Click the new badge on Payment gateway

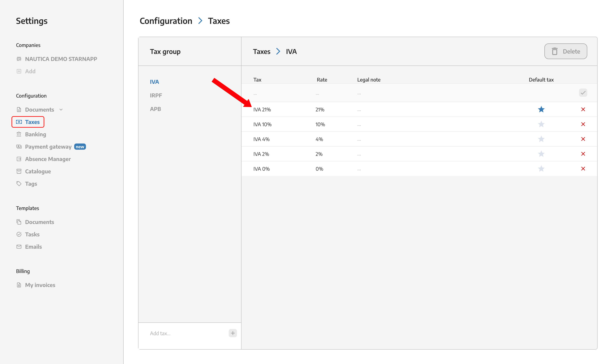tap(80, 147)
